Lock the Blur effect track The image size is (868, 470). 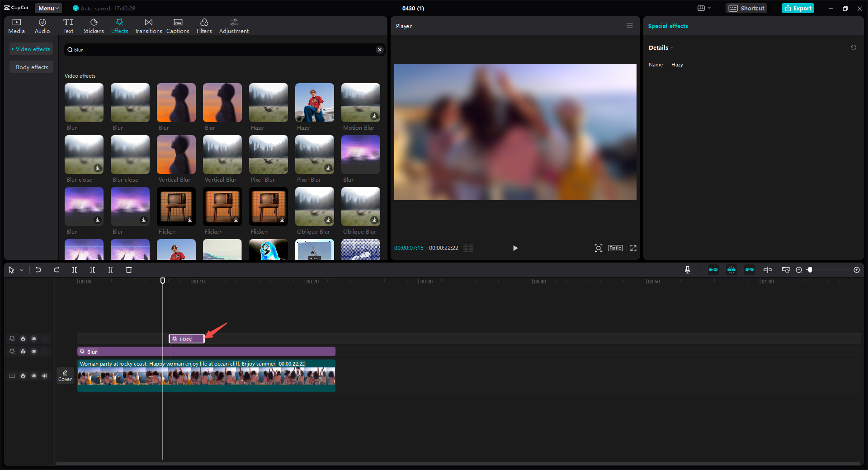(23, 351)
